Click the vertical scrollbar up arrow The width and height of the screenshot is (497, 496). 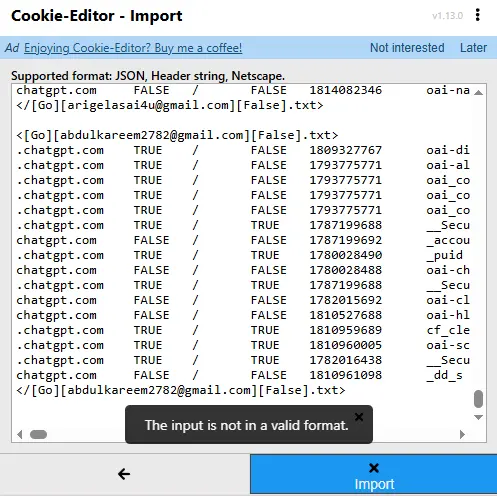[478, 93]
